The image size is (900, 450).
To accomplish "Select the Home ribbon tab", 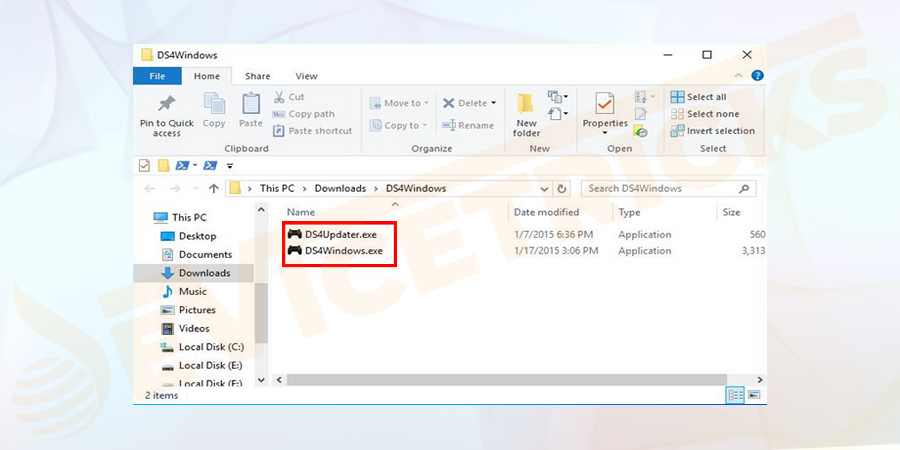I will (x=207, y=76).
